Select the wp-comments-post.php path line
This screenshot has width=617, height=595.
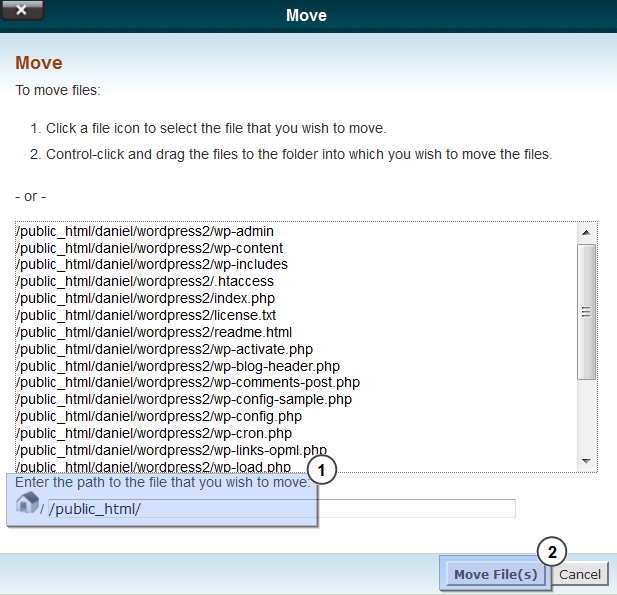[188, 382]
